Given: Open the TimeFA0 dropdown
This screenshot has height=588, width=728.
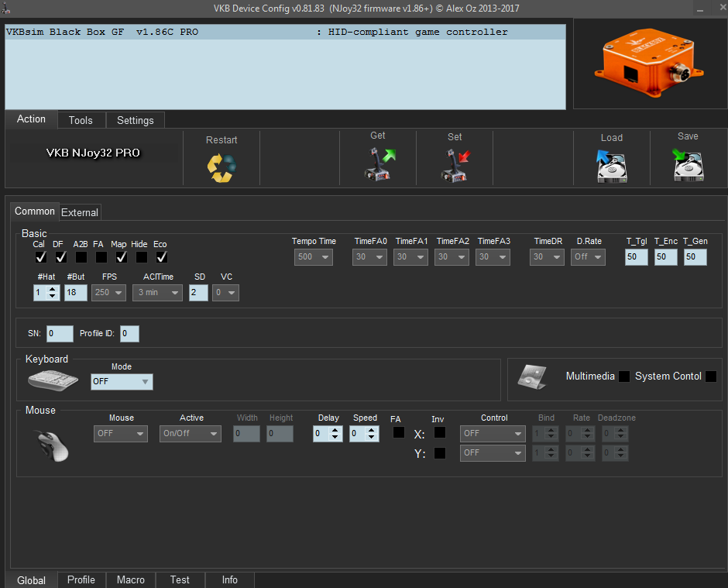Looking at the screenshot, I should tap(369, 257).
